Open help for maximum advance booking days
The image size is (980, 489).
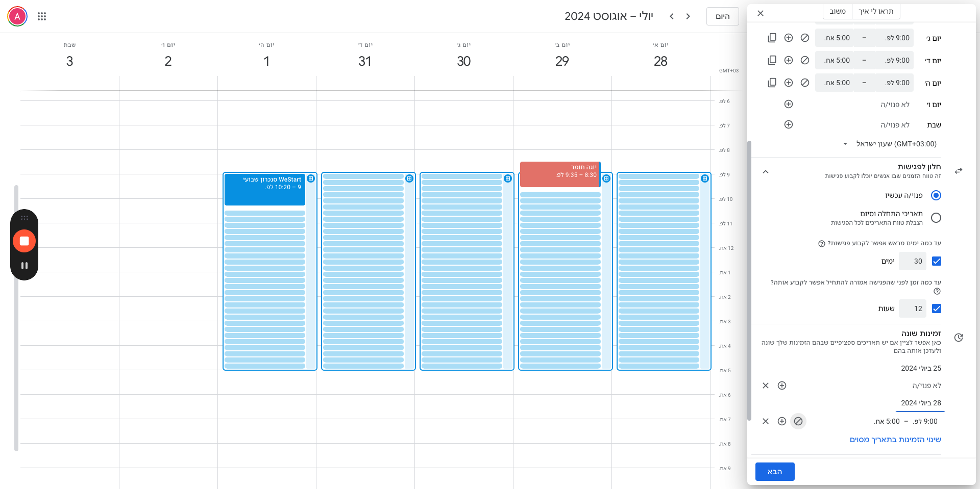coord(822,244)
